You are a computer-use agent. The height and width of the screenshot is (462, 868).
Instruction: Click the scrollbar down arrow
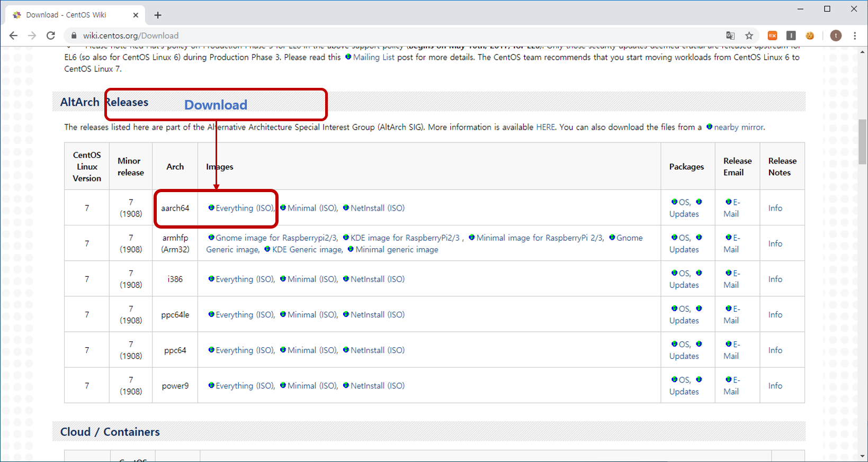863,456
